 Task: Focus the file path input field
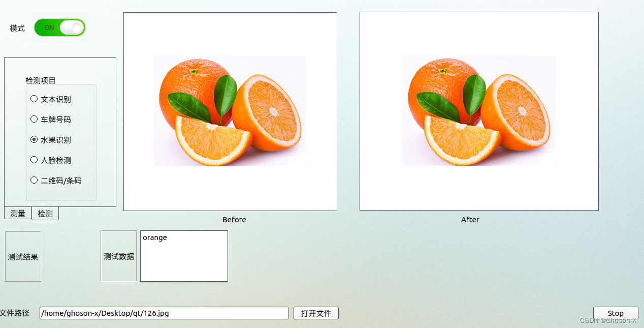(x=164, y=313)
